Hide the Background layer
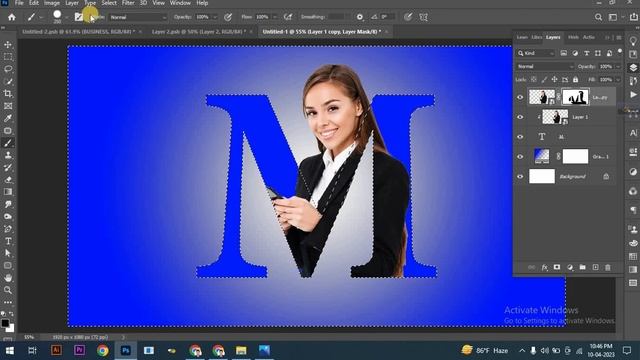The height and width of the screenshot is (360, 640). [x=520, y=176]
